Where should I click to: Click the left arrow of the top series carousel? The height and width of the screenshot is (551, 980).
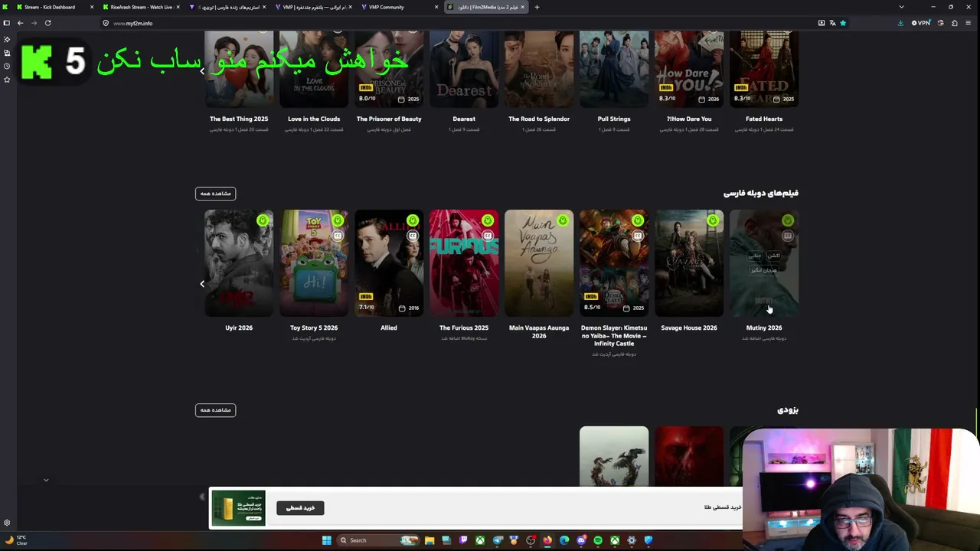tap(202, 71)
